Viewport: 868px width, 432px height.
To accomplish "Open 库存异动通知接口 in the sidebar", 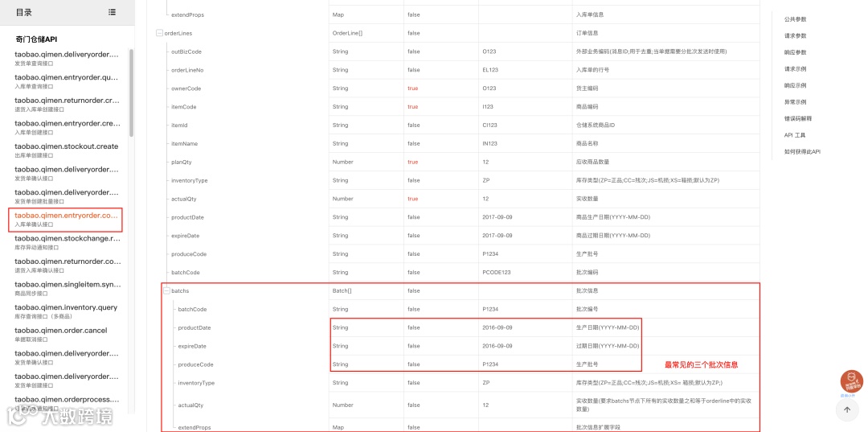I will (67, 243).
